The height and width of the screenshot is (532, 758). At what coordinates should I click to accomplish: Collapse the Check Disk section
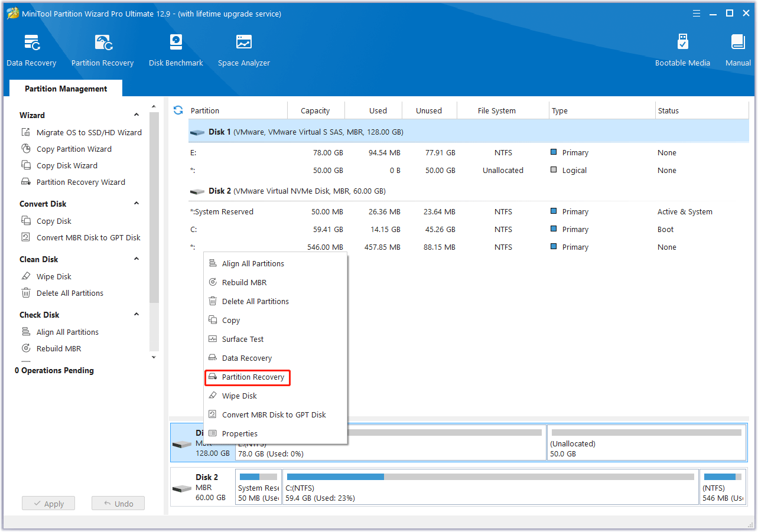(136, 314)
